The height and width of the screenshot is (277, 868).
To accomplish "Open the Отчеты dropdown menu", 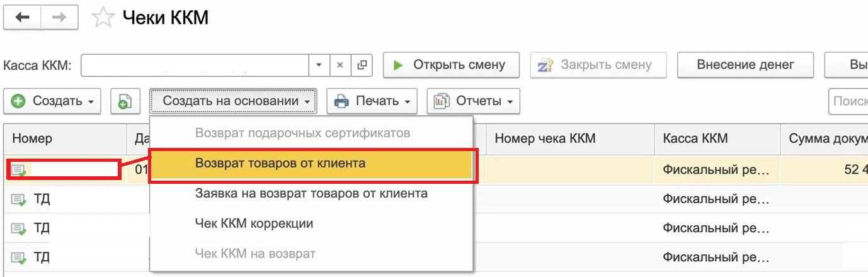I will (x=473, y=101).
